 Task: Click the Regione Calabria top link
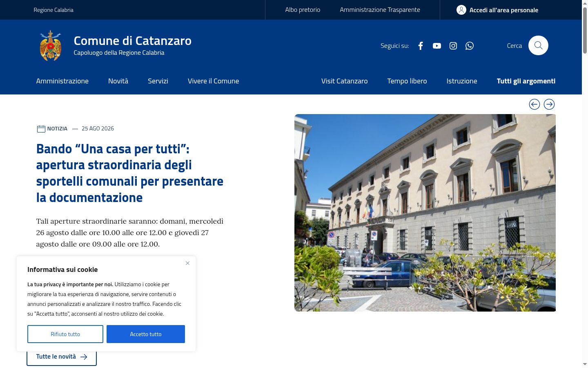point(53,10)
